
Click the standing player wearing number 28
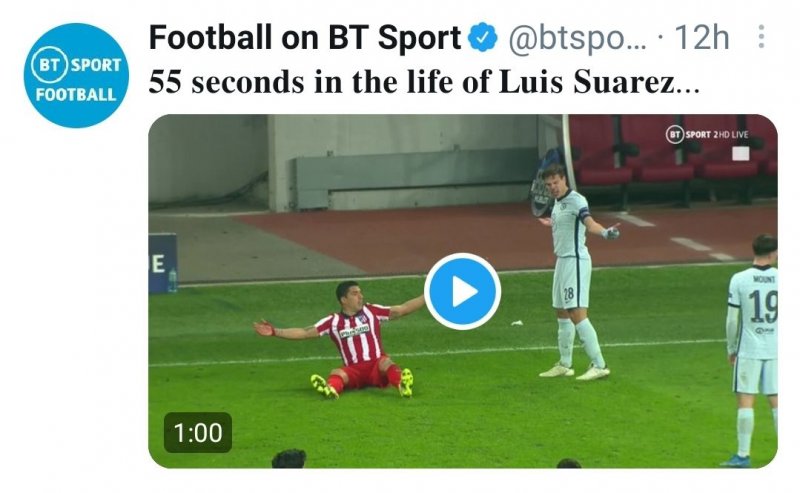572,270
